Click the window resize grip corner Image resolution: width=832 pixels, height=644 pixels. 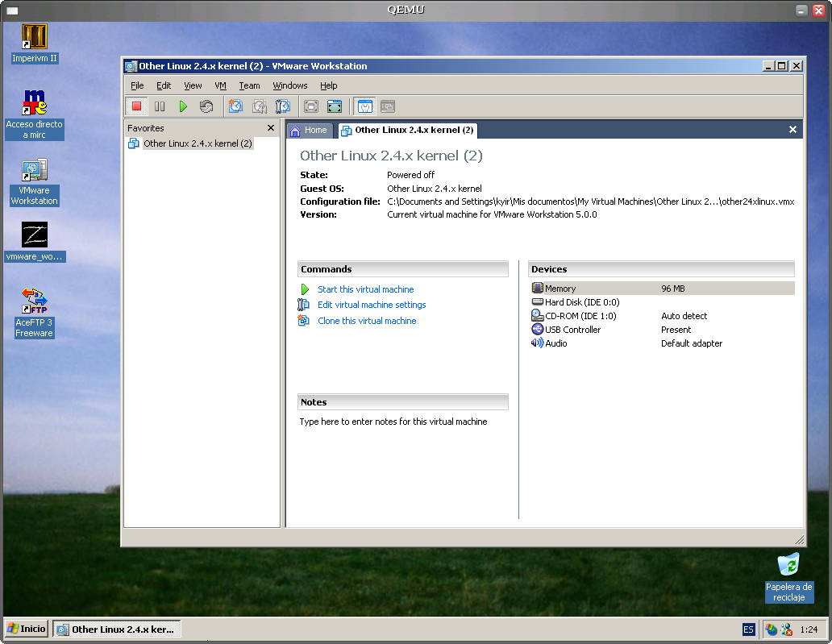point(800,540)
